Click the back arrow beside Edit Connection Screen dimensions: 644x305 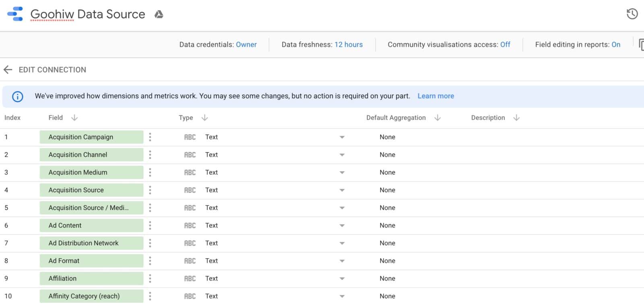coord(8,70)
